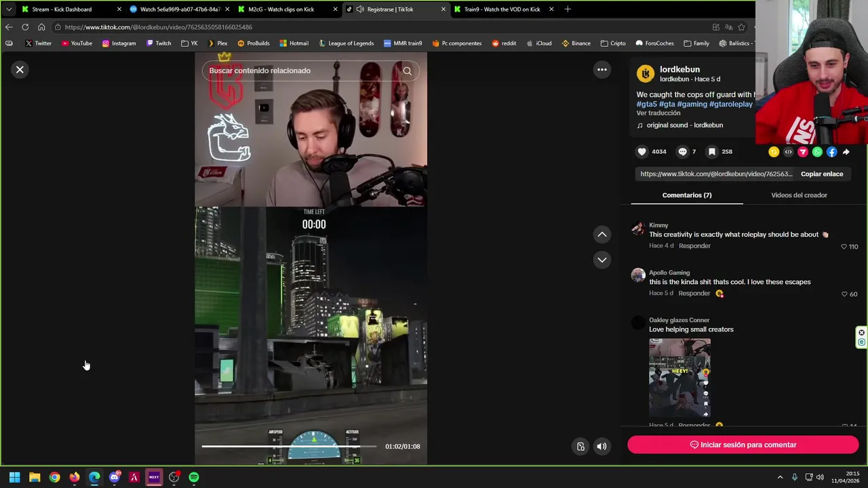The image size is (868, 488).
Task: Reply to Kimmy's comment with 'Responder'
Action: [694, 246]
